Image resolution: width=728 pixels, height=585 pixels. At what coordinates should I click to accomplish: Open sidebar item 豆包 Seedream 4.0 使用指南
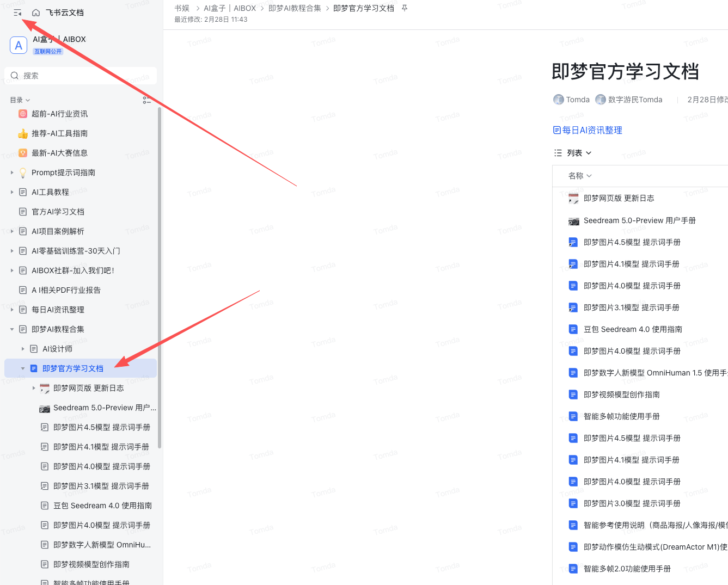pos(102,506)
